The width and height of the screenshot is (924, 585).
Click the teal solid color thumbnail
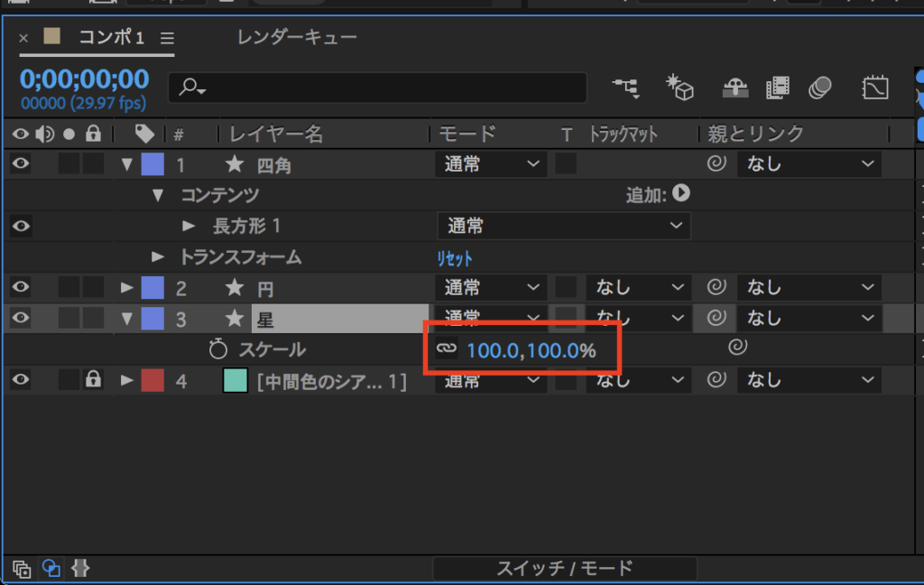click(x=236, y=380)
